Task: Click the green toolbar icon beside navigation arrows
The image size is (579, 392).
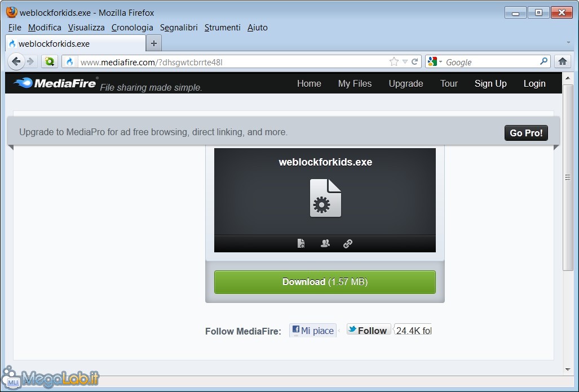Action: [50, 61]
